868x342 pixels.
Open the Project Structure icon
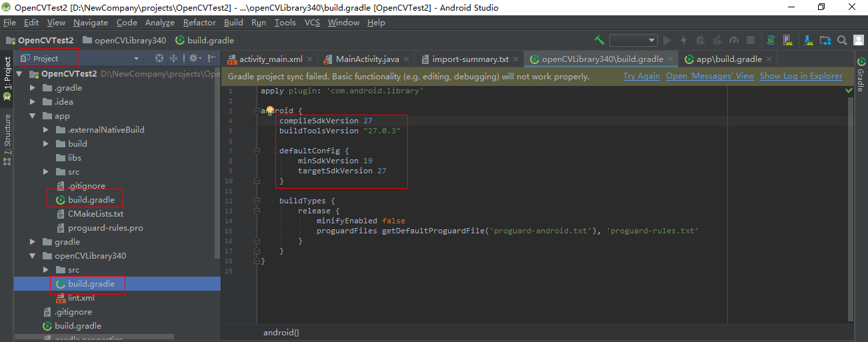point(825,40)
